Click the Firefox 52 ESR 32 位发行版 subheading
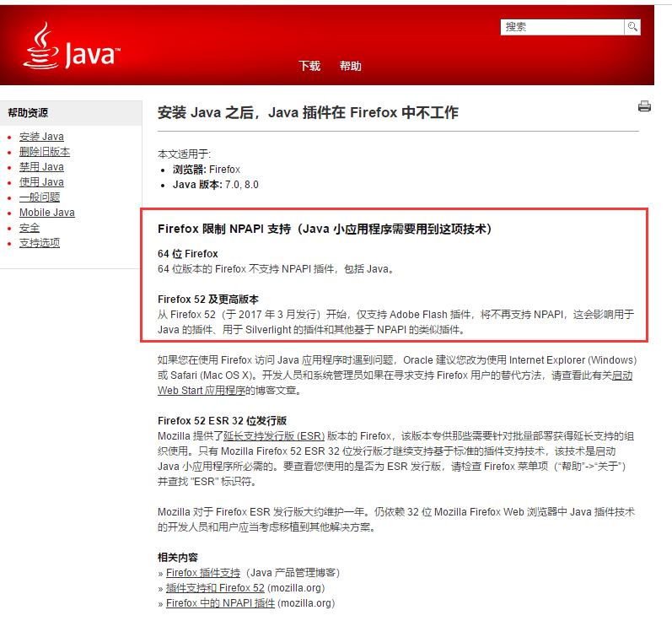Image resolution: width=672 pixels, height=621 pixels. 222,421
